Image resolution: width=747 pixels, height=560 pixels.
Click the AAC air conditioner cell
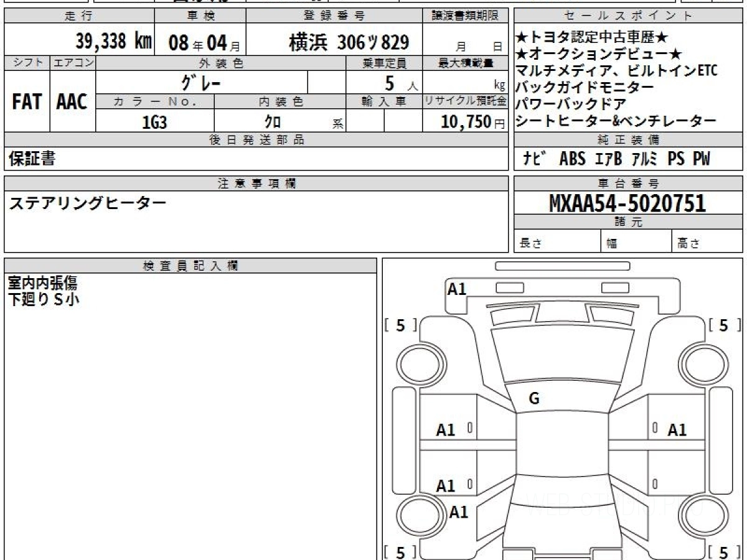pos(72,102)
